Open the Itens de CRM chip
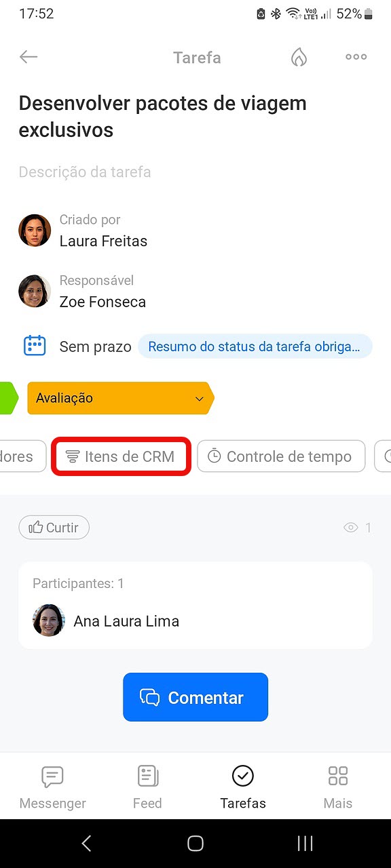391x868 pixels. point(121,456)
